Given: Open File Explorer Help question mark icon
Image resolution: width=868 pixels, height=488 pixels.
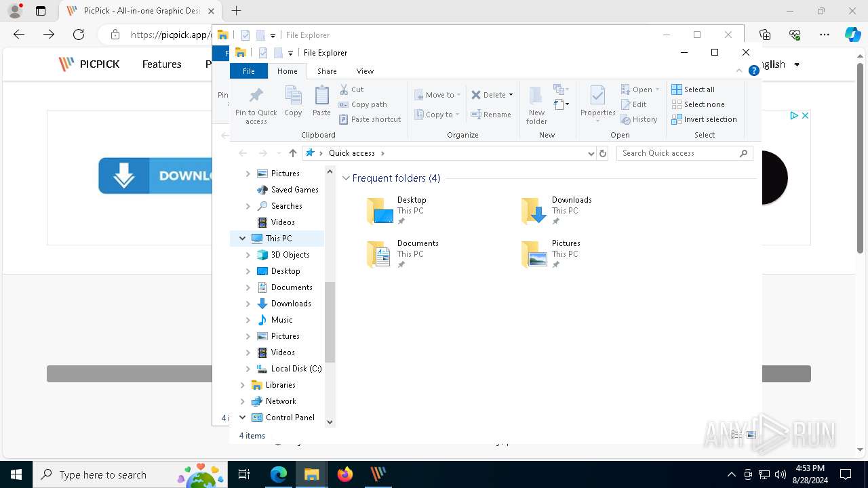Looking at the screenshot, I should point(753,70).
